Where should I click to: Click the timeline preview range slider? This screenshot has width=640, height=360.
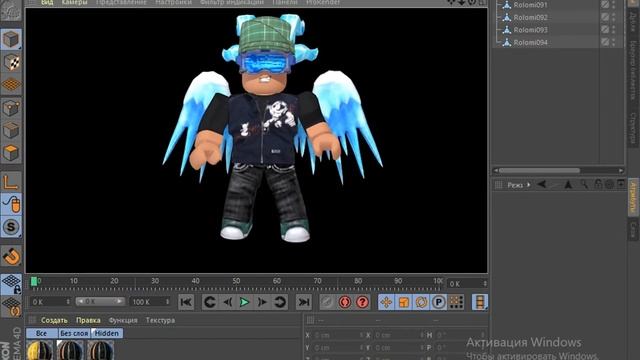pyautogui.click(x=100, y=302)
